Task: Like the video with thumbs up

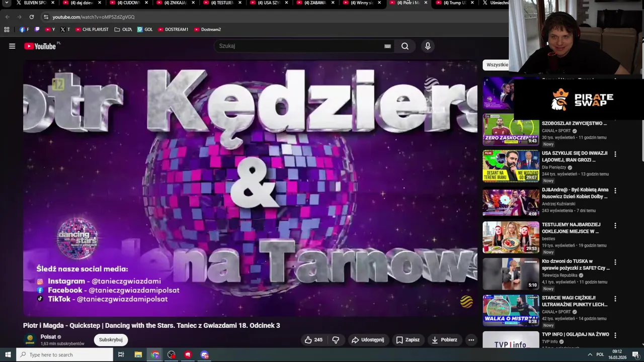Action: click(313, 340)
